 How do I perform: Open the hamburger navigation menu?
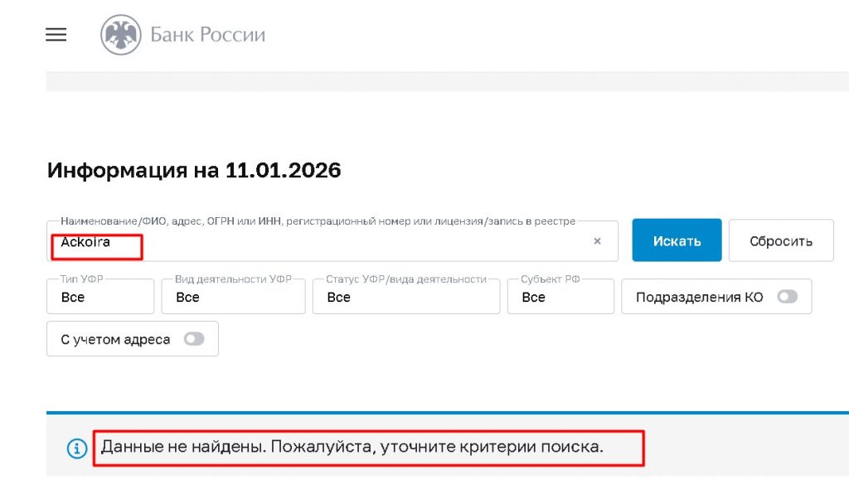coord(55,34)
